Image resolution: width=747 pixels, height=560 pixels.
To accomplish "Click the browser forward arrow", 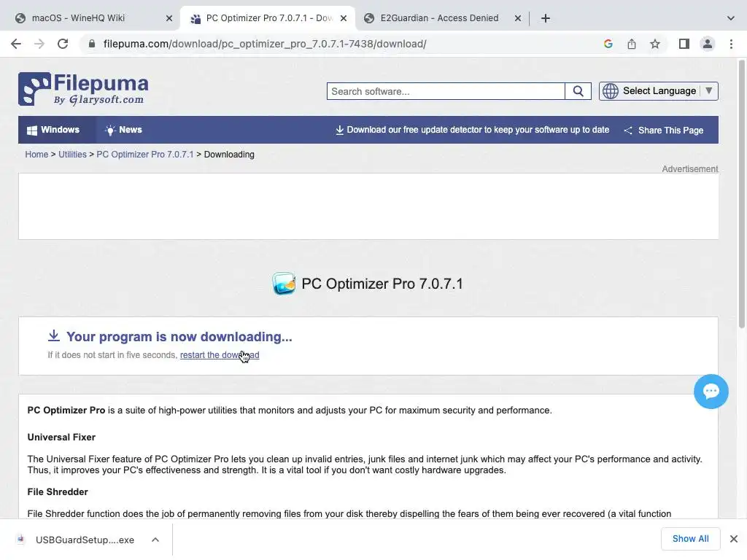I will [39, 44].
